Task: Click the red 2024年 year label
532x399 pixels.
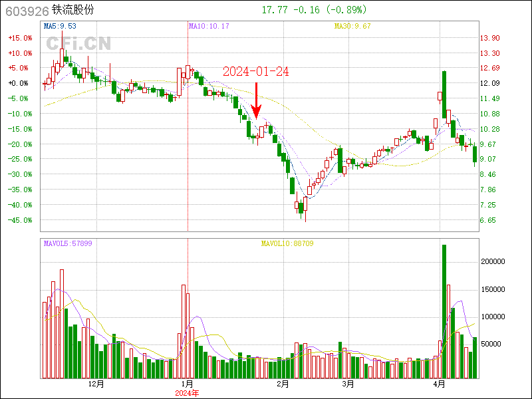Action: point(188,393)
